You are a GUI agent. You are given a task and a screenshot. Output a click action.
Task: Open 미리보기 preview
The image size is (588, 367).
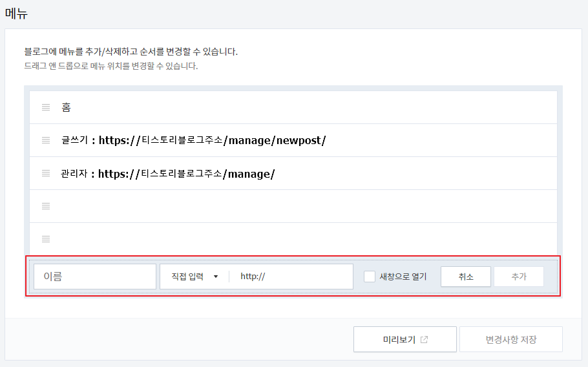click(405, 339)
